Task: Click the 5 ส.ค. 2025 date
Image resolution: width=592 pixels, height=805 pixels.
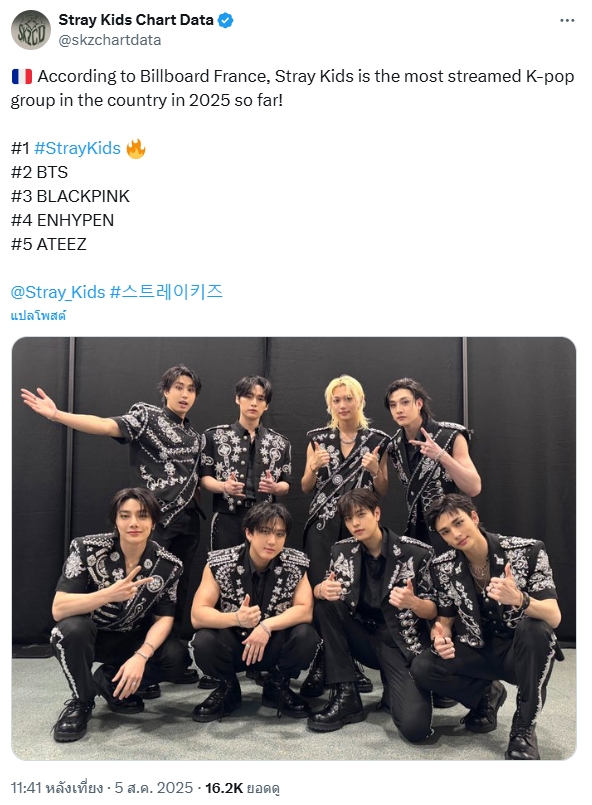Action: [x=154, y=788]
